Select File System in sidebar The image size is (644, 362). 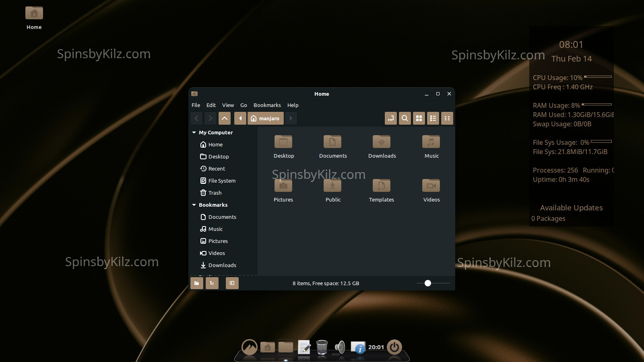click(x=222, y=181)
